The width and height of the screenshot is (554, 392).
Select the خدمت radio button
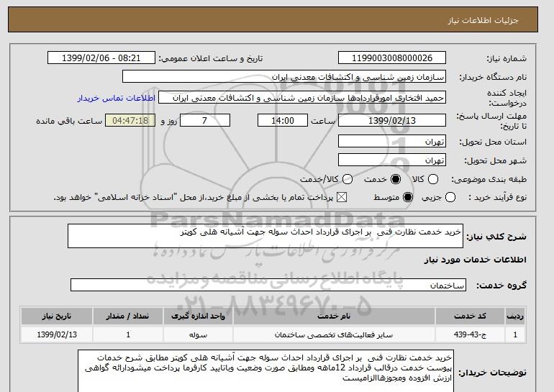tap(396, 179)
